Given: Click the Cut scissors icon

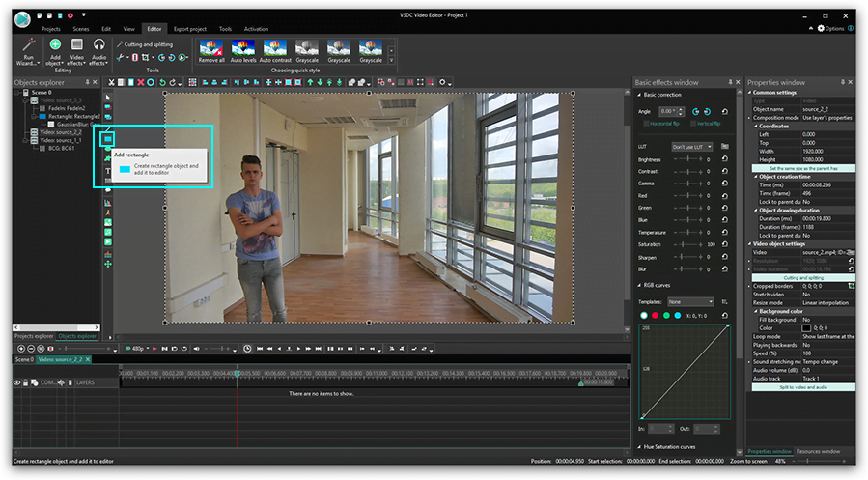Looking at the screenshot, I should coord(111,82).
